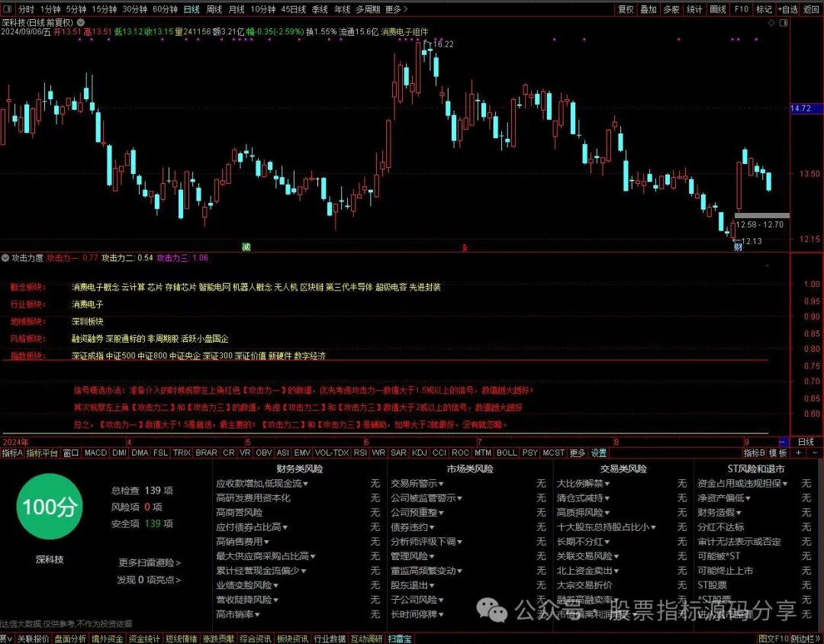
Task: Expand the 公司被监管警示 item
Action: pos(426,497)
